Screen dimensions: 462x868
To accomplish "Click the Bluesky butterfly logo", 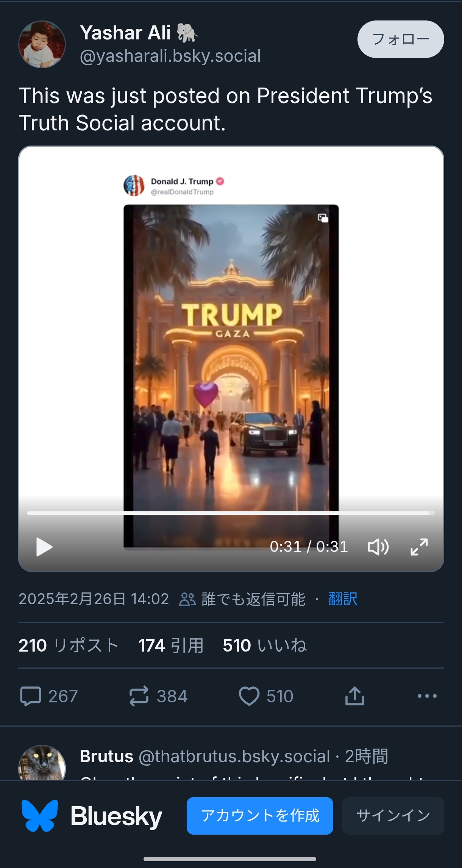I will coord(40,816).
